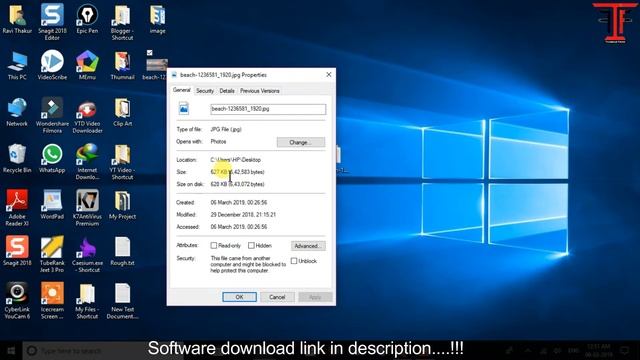640x360 pixels.
Task: Select the WhatsApp desktop shortcut
Action: [x=52, y=158]
